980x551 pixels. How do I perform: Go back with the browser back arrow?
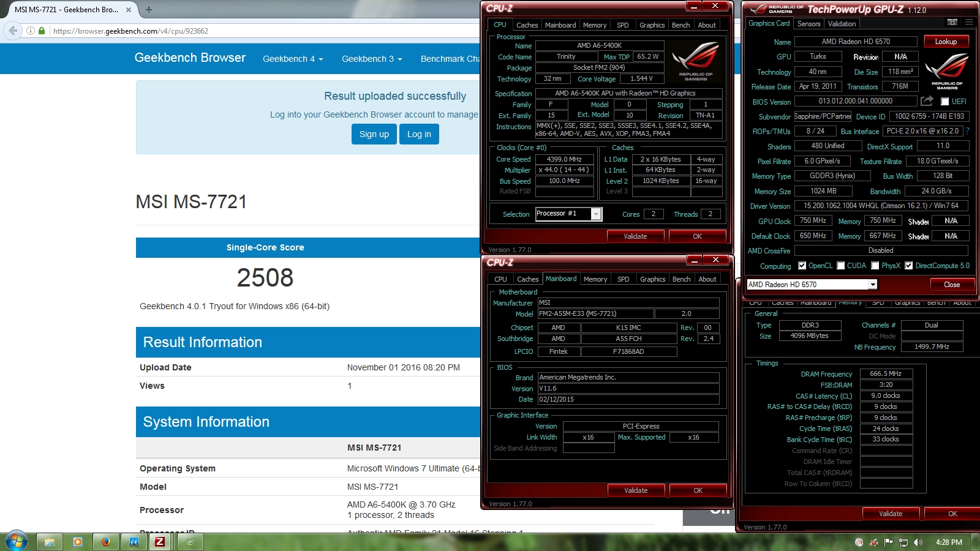tap(13, 31)
